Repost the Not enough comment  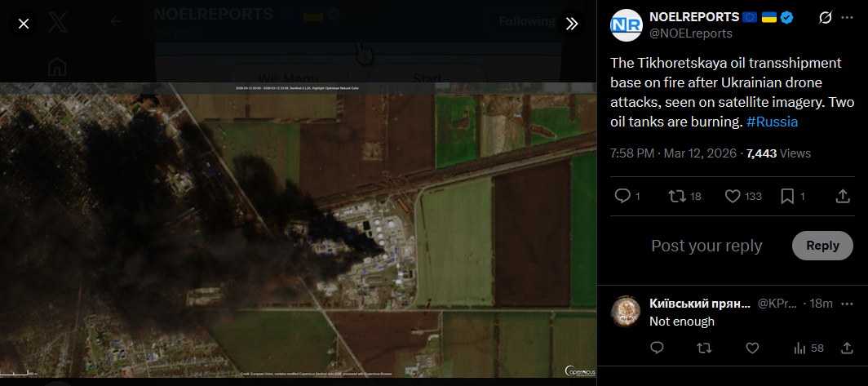point(704,348)
